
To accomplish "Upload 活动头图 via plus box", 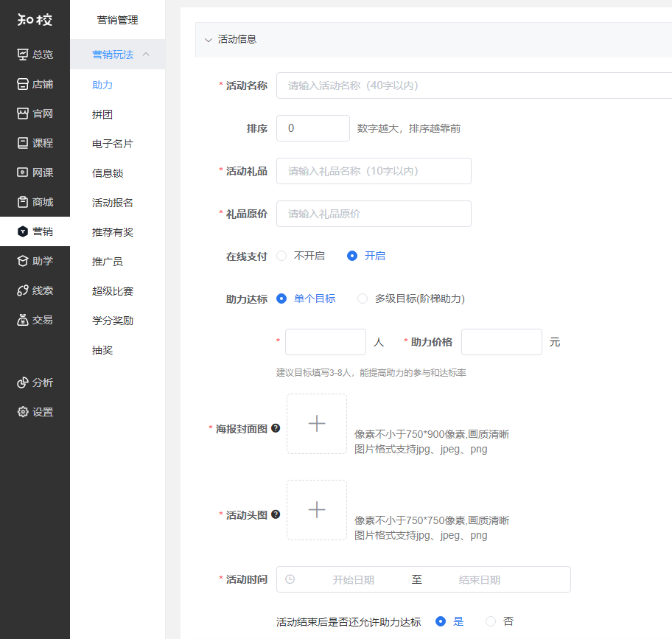I will coord(317,510).
